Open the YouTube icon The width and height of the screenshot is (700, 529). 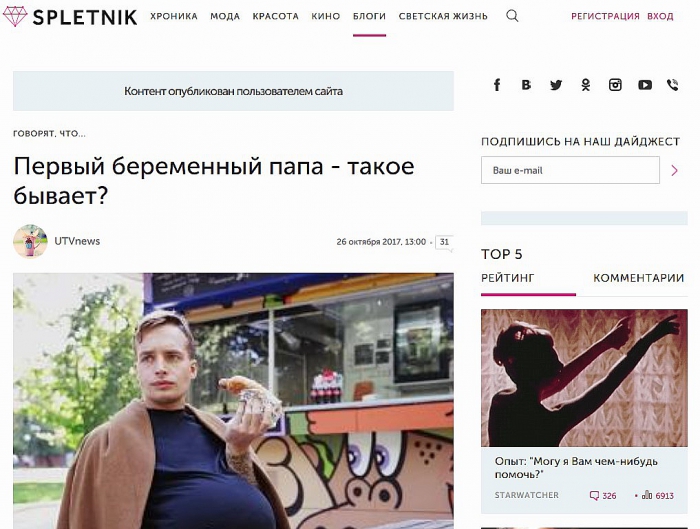[x=645, y=85]
